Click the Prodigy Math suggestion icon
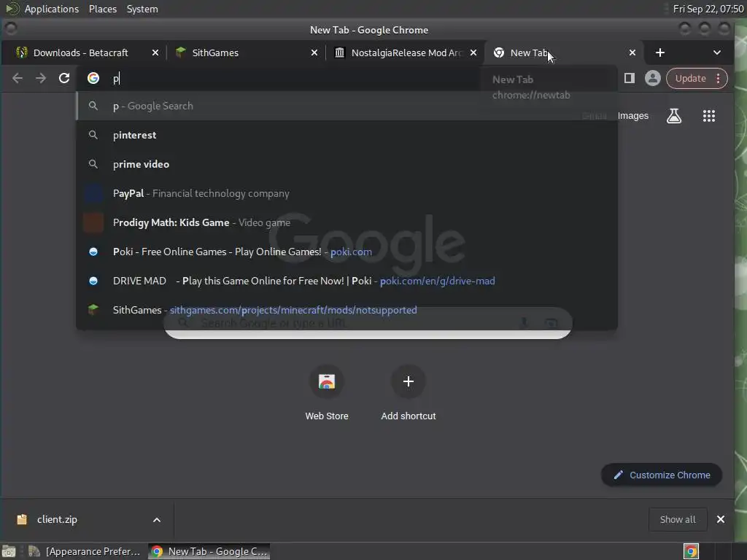 (93, 222)
